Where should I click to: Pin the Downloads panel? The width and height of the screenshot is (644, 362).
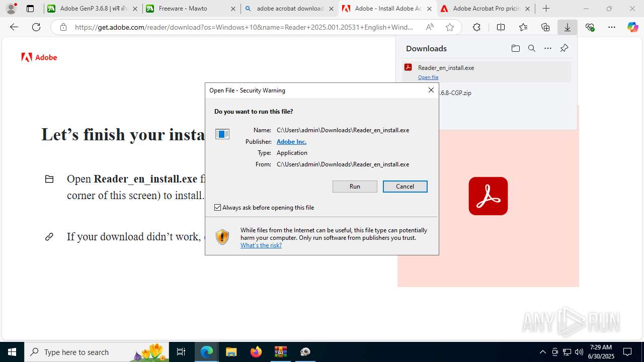564,48
